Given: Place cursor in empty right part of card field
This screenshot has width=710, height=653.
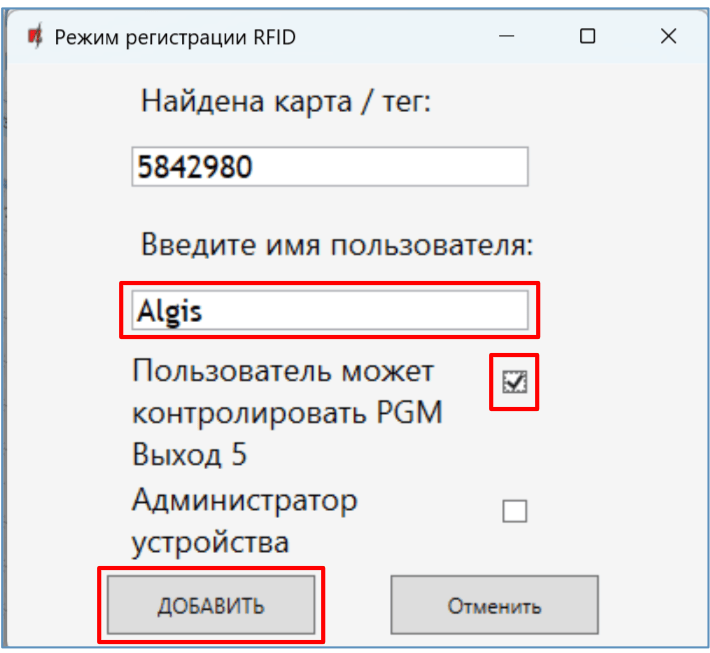Looking at the screenshot, I should (420, 167).
